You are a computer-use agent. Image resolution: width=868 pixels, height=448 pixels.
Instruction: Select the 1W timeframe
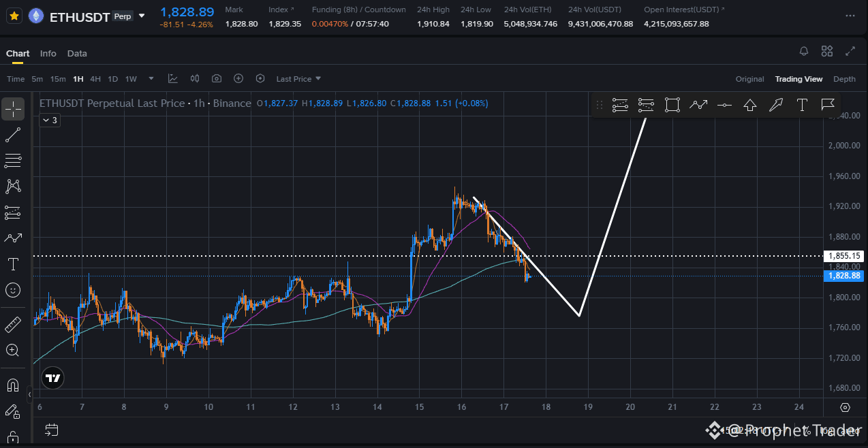[x=131, y=79]
